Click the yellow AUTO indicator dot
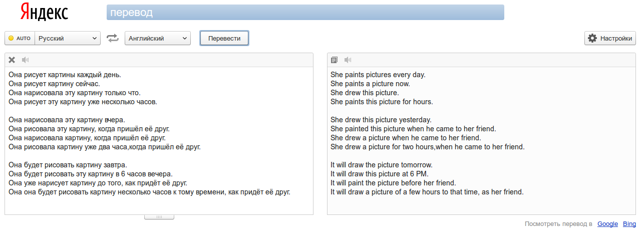 [11, 38]
